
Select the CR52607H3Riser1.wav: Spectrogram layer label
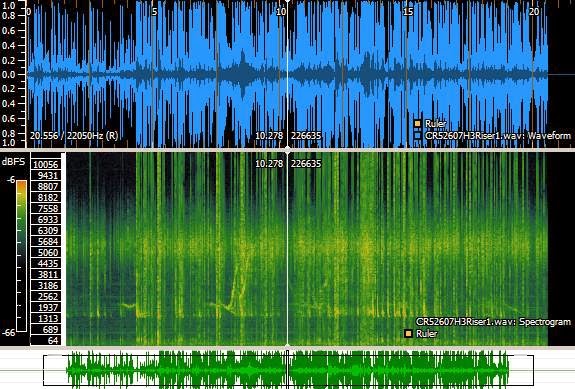click(x=493, y=322)
